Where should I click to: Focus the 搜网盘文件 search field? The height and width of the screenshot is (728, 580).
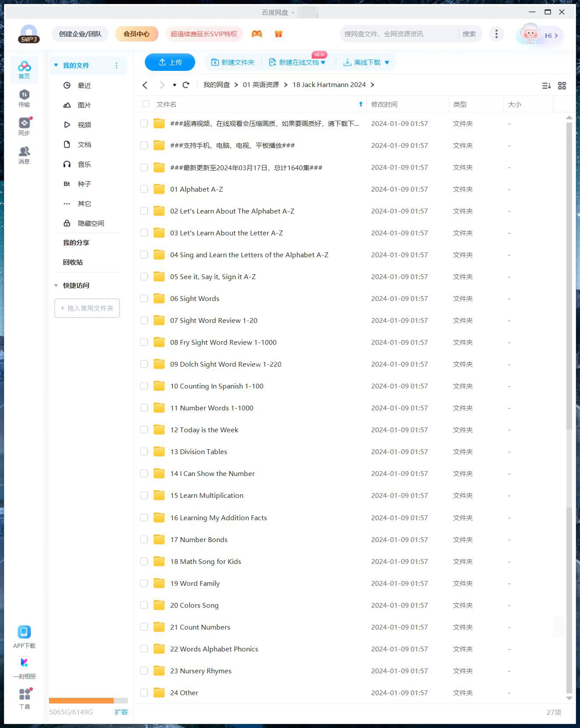click(x=399, y=34)
